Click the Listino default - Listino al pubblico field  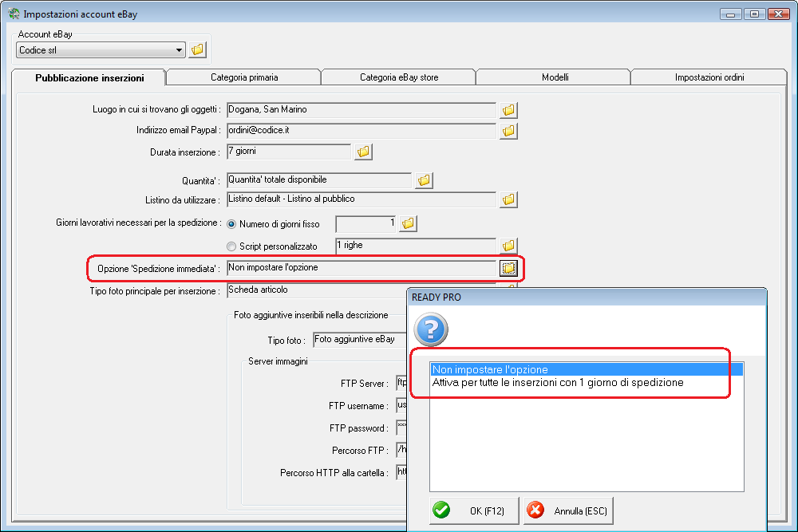[x=361, y=199]
